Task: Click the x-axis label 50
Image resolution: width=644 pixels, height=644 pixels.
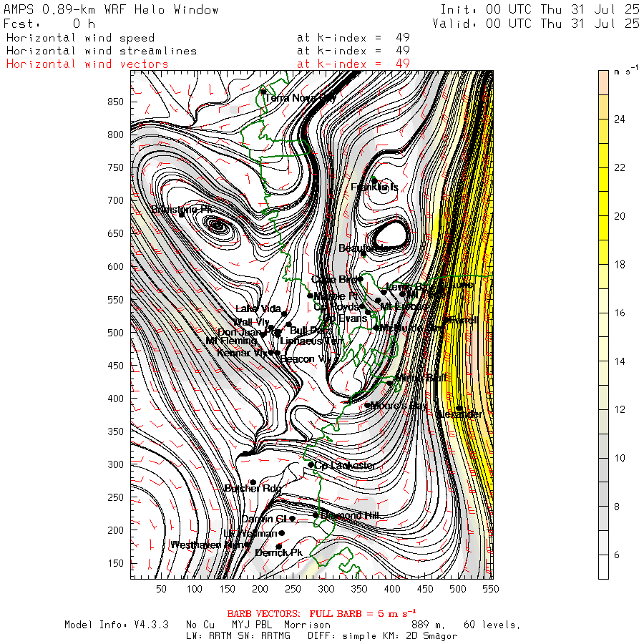Action: click(161, 589)
